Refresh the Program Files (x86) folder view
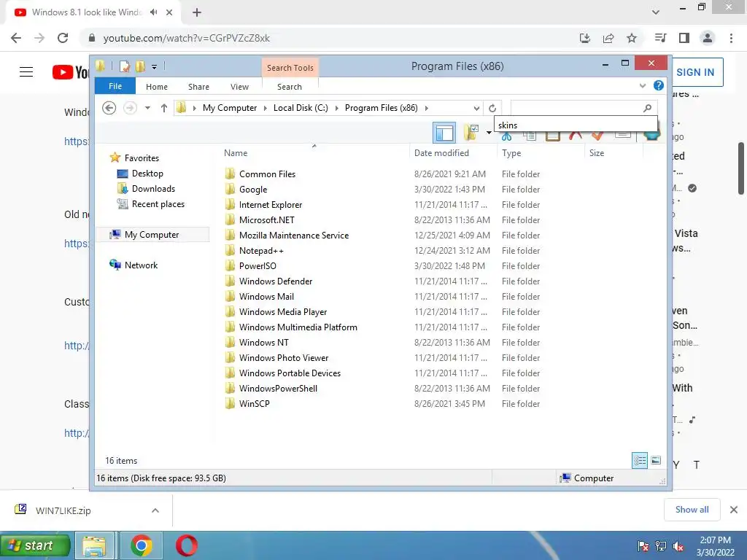The width and height of the screenshot is (747, 560). [x=492, y=108]
